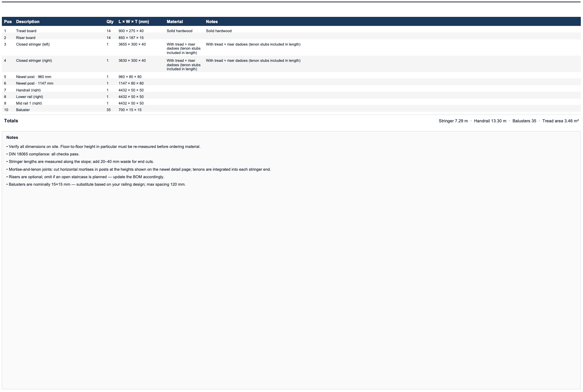Viewport: 583px width, 392px height.
Task: Click dimension '960 × 80 × 80'
Action: pos(130,77)
